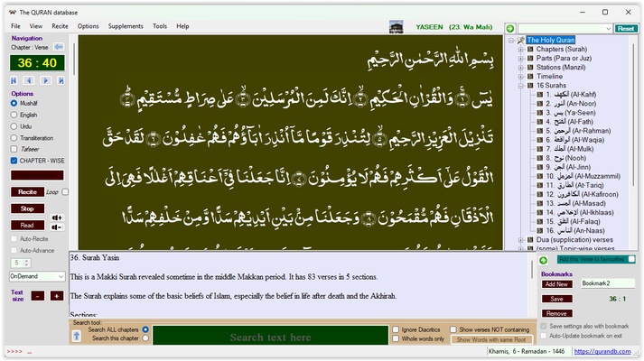The width and height of the screenshot is (644, 361).
Task: Open the Recite menu
Action: (60, 26)
